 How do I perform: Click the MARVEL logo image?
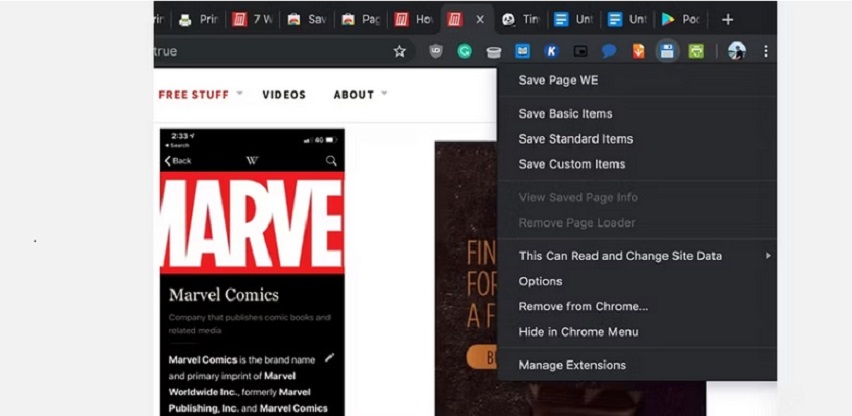252,223
